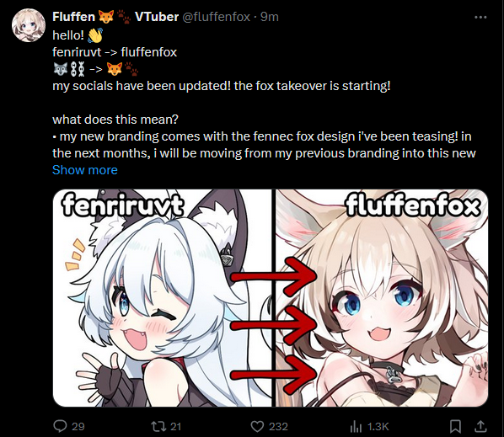Open Fluffen's profile avatar
Screen dimensions: 504x437
(29, 25)
